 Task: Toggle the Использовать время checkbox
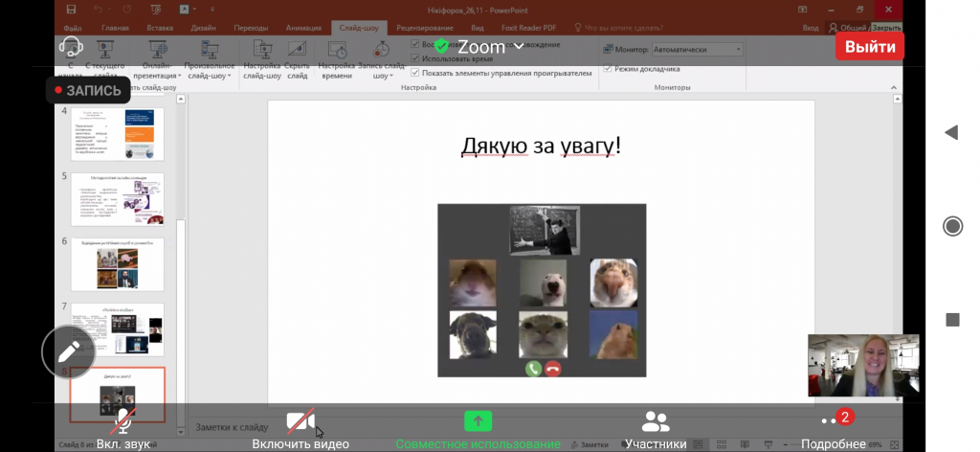(415, 58)
